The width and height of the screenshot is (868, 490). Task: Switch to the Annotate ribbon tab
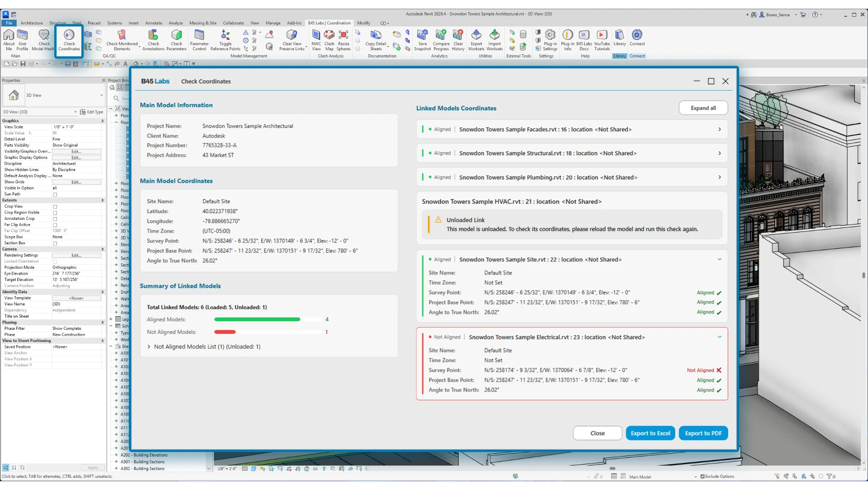coord(154,23)
